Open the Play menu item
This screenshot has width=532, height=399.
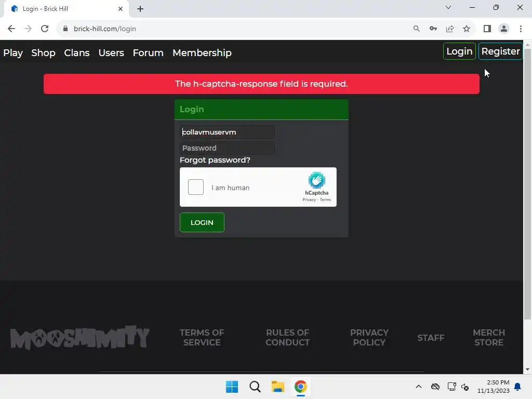tap(13, 53)
